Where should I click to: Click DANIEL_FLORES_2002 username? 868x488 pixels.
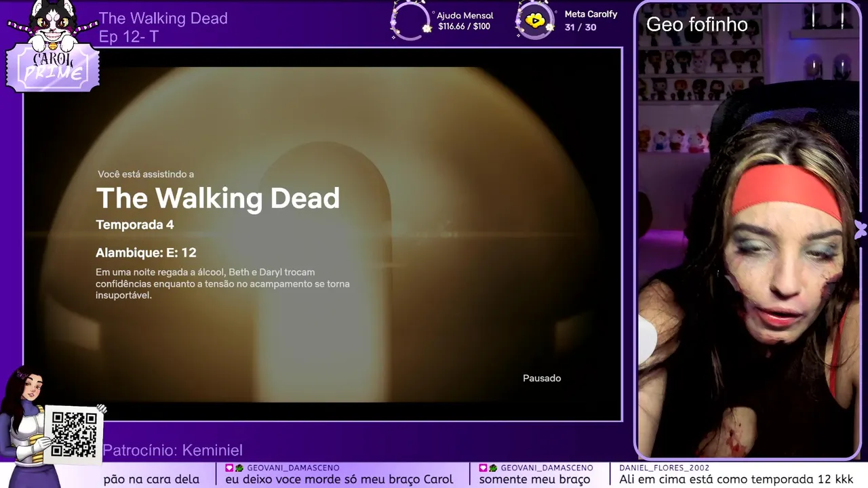(664, 468)
